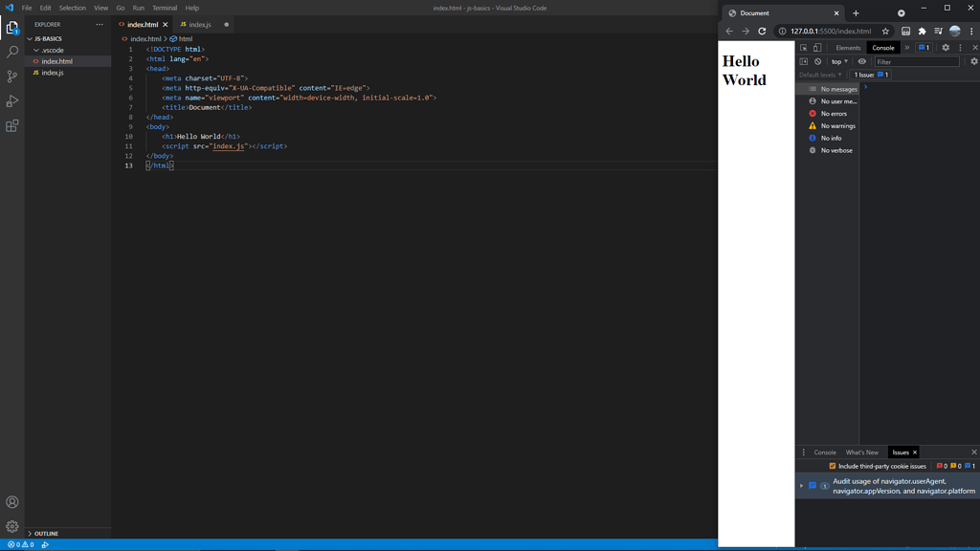The image size is (980, 551).
Task: Open the Manage gear in VS Code
Action: 11,527
